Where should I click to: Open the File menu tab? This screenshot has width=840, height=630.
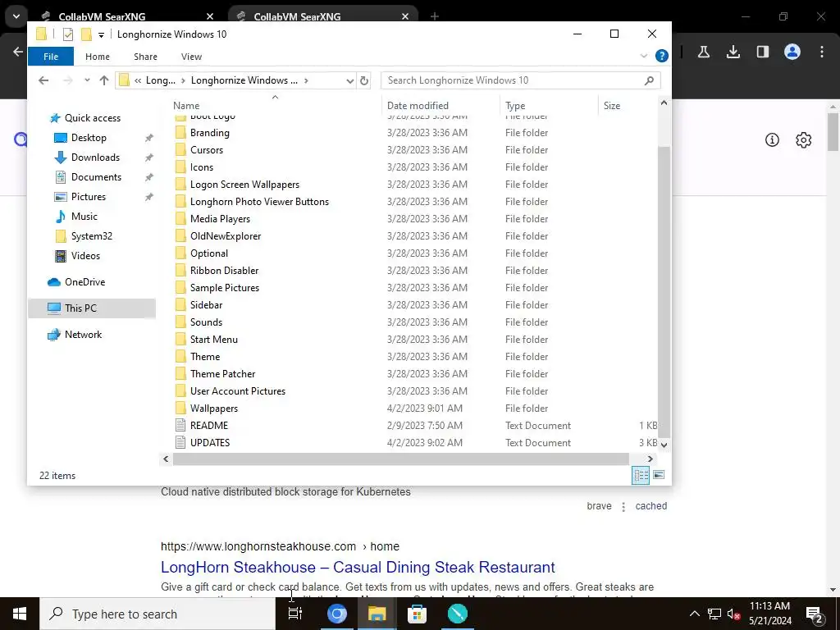(51, 57)
